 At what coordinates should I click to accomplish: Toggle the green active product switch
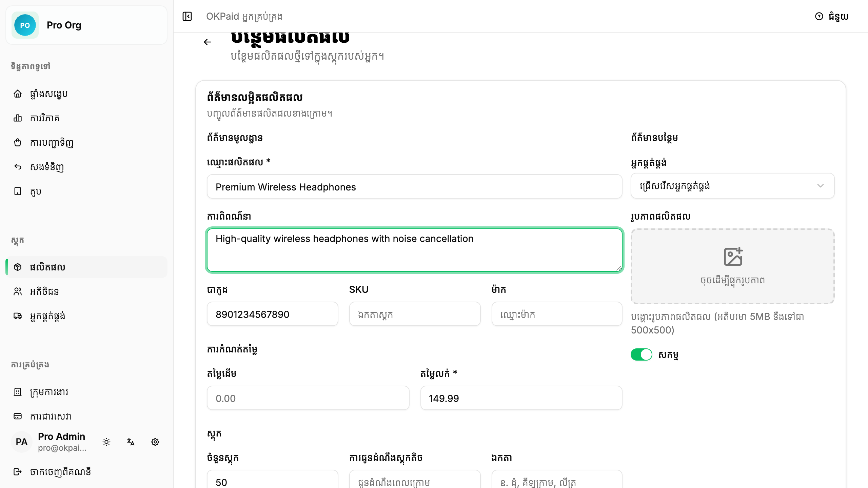(642, 354)
